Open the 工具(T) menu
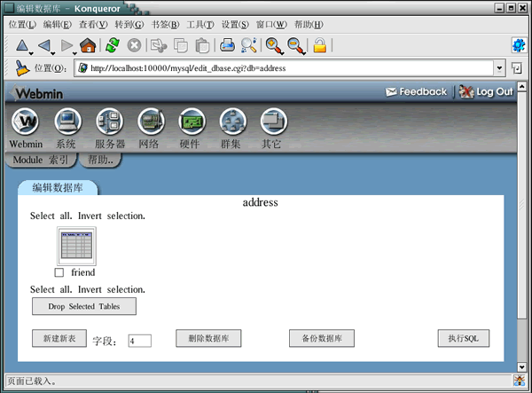Screen dimensions: 532x393 [200, 25]
